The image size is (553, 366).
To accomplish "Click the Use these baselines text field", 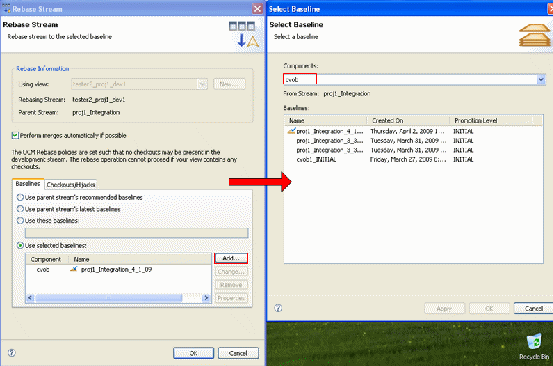I will click(x=136, y=233).
